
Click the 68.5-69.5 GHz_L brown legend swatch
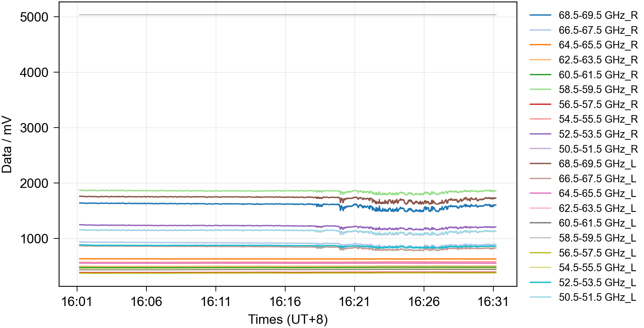coord(540,163)
